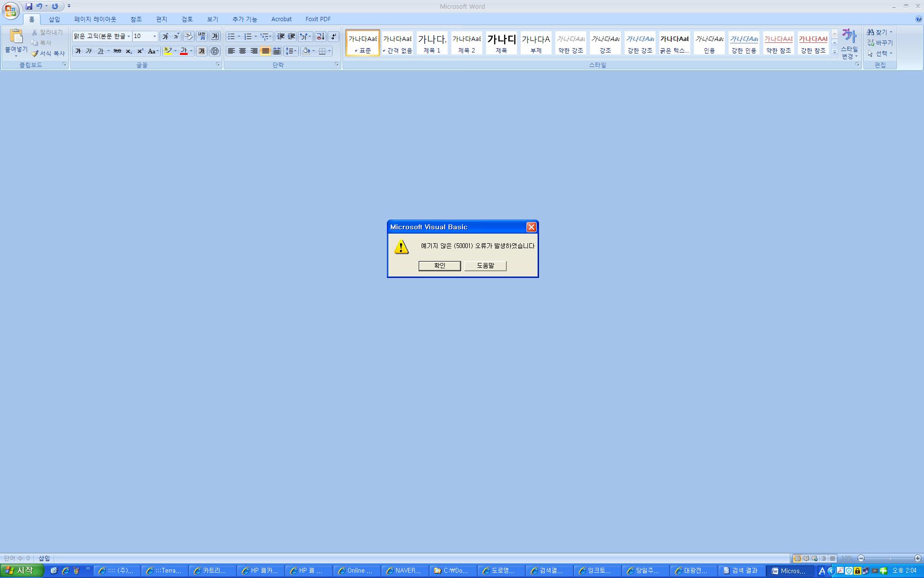Open the 페이지 레이아웃 tab

(95, 19)
